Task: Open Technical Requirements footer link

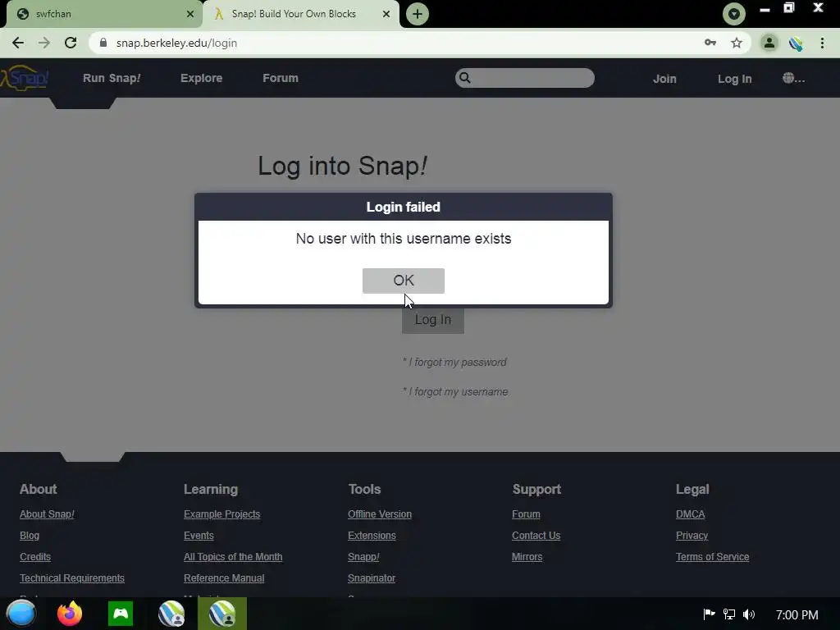Action: 72,578
